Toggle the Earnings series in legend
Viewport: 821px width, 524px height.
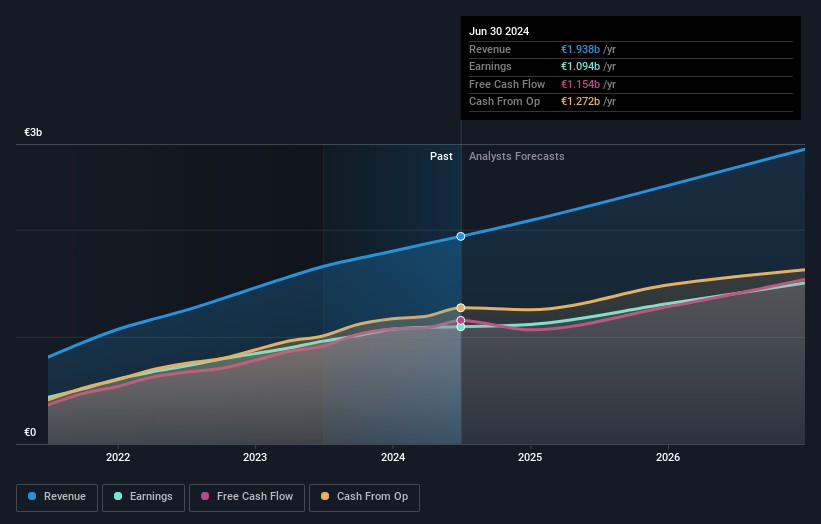(143, 497)
